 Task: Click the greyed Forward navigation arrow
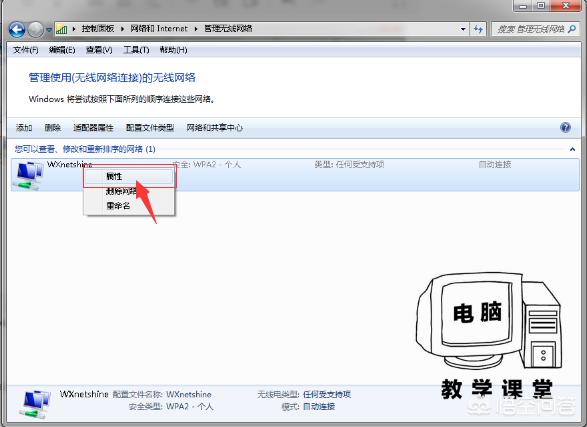[x=36, y=29]
